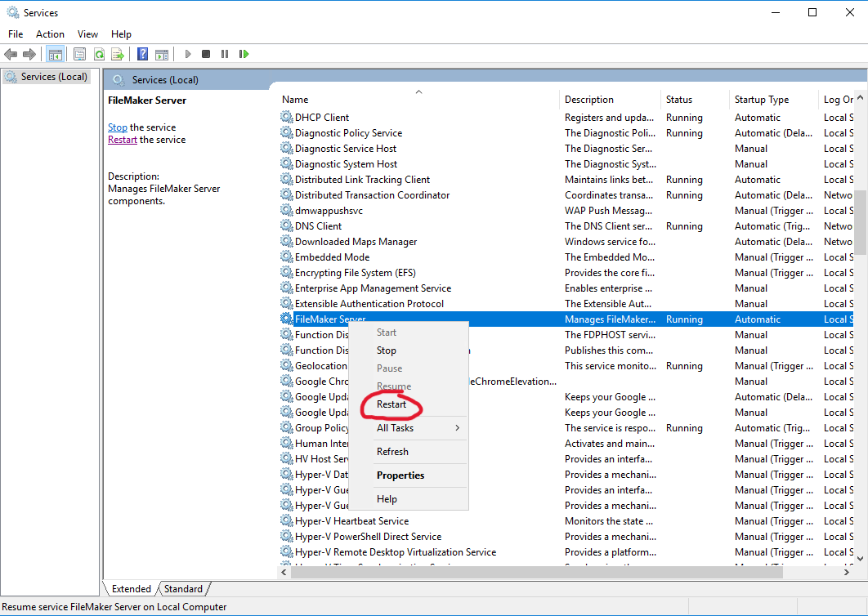868x616 pixels.
Task: Select Extensible Authentication Protocol service
Action: click(x=566, y=303)
